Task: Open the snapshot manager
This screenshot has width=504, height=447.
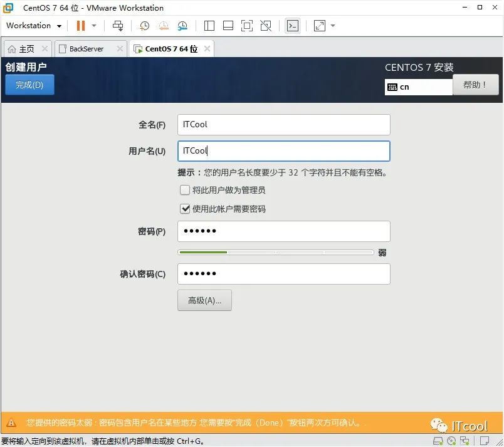Action: tap(182, 26)
